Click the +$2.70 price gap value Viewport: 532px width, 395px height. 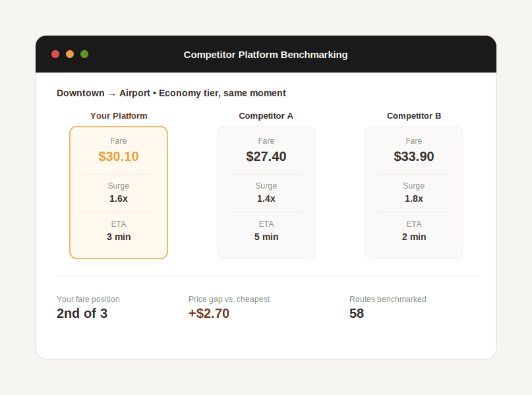209,313
